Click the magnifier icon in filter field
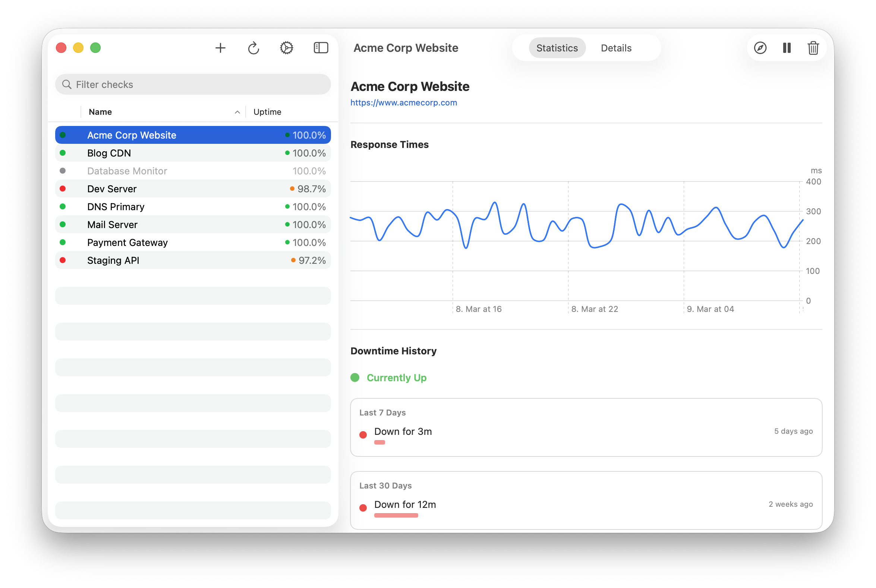 (x=67, y=84)
